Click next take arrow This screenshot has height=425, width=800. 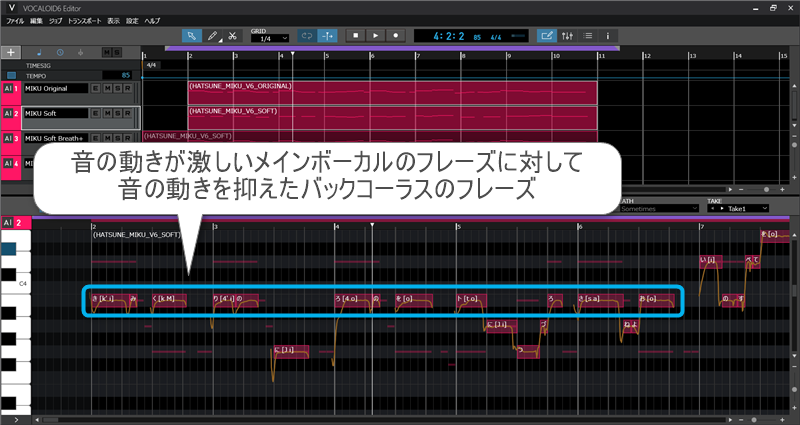pyautogui.click(x=721, y=208)
